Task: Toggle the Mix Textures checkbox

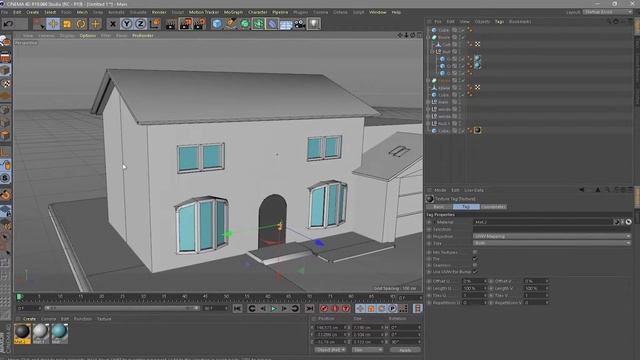Action: (475, 252)
